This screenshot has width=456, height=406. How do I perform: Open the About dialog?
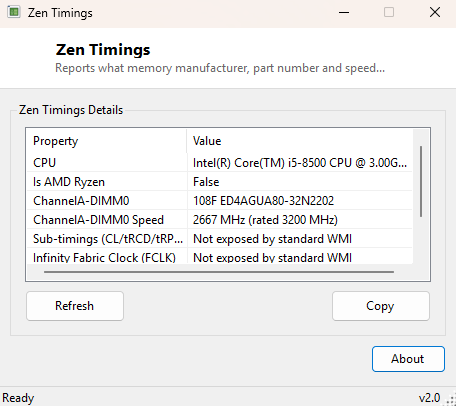point(408,359)
